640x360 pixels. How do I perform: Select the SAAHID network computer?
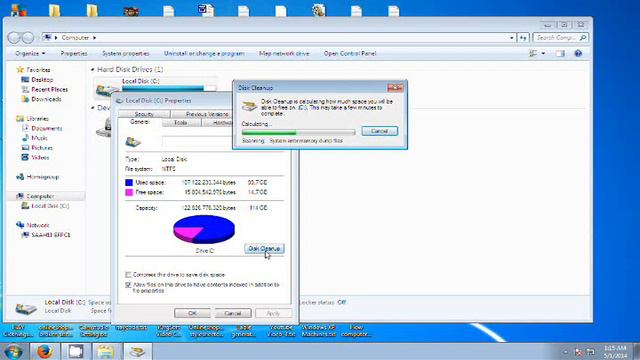[x=51, y=235]
